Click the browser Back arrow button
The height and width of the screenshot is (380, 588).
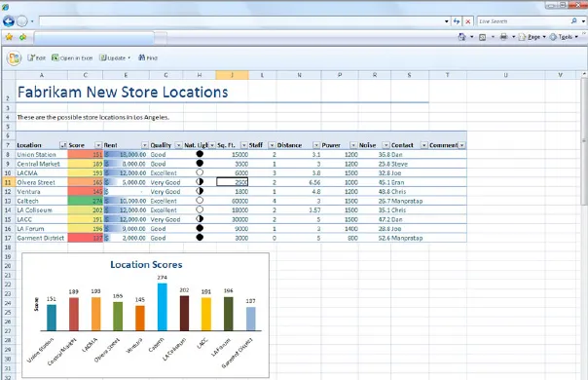[x=8, y=21]
